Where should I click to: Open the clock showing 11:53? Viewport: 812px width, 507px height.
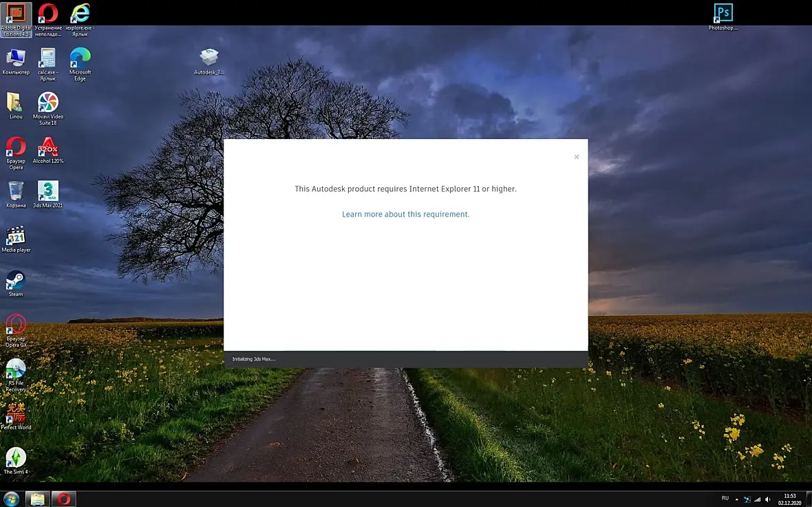(x=790, y=499)
